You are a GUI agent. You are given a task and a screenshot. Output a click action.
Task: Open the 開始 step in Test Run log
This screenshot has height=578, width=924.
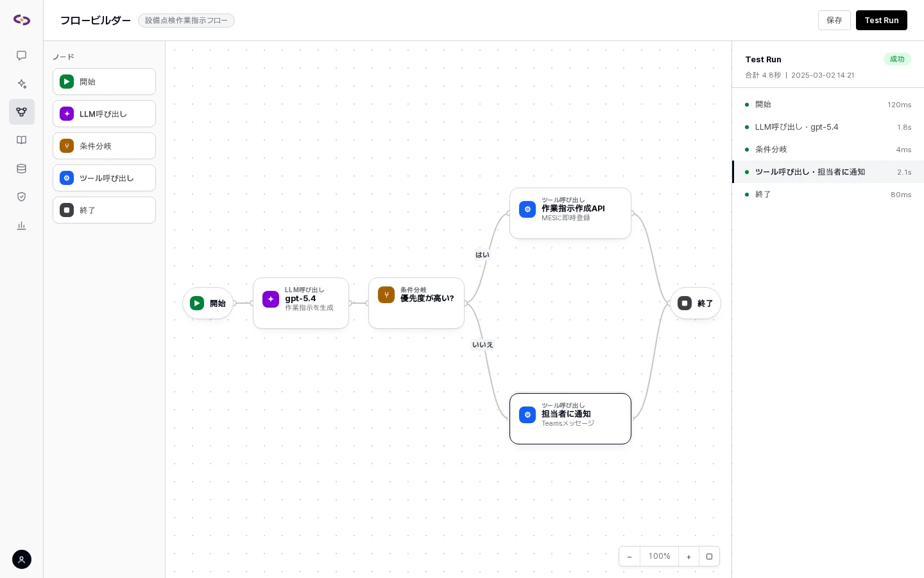pos(828,105)
